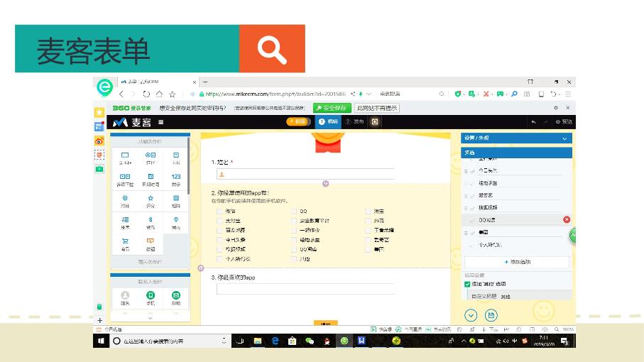Add the date/time field component
Viewport: 644px width, 362px height.
[151, 180]
